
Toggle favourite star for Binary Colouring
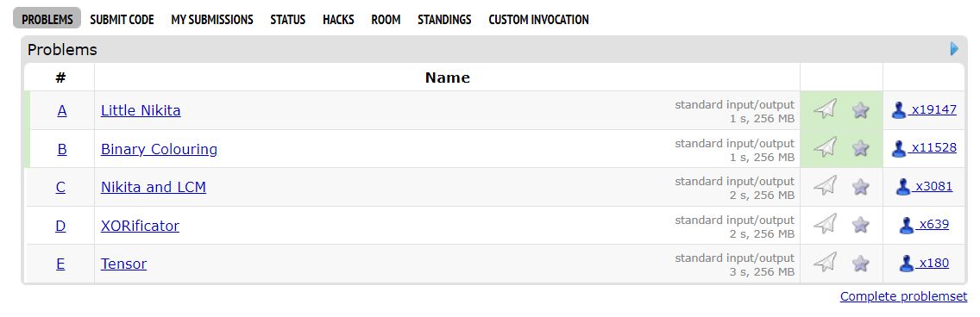pos(861,148)
